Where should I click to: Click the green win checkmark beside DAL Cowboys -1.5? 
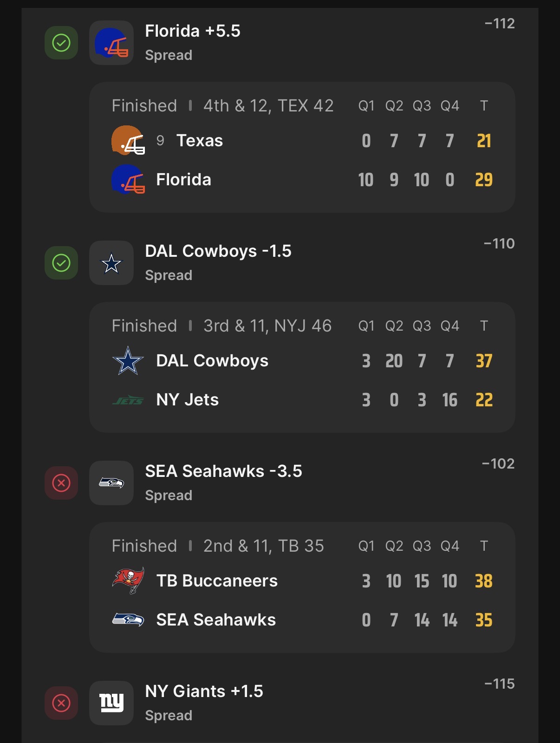tap(61, 263)
